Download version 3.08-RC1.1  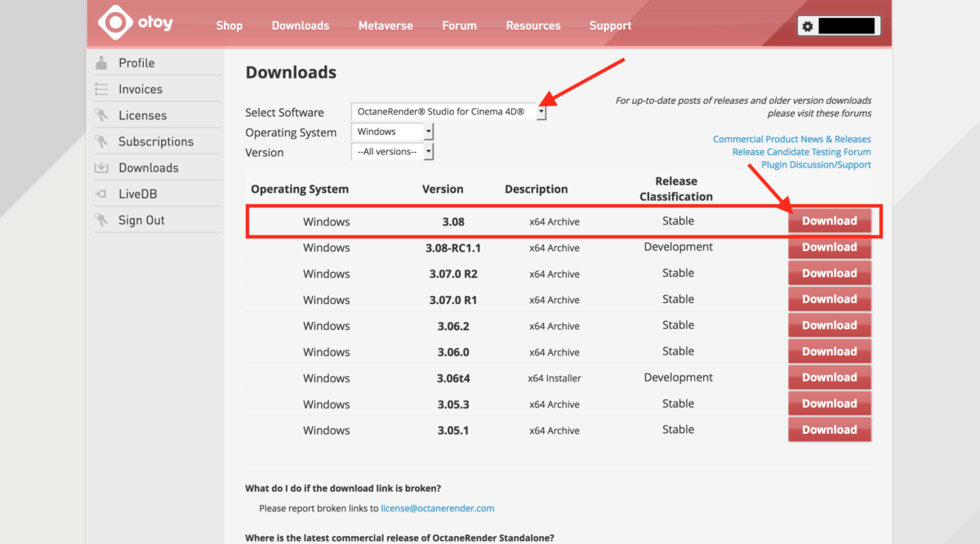coord(830,247)
